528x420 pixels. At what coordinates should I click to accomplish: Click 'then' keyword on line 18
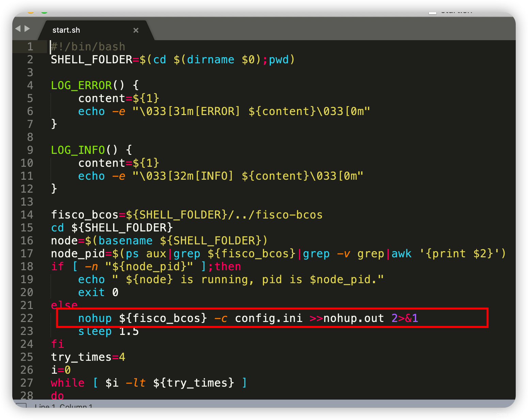[x=228, y=266]
